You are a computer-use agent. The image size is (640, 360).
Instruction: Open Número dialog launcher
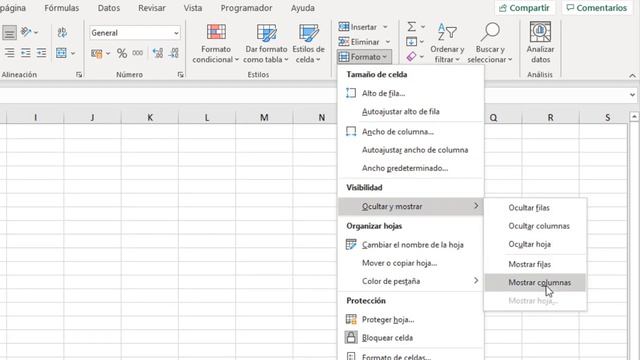click(x=180, y=75)
